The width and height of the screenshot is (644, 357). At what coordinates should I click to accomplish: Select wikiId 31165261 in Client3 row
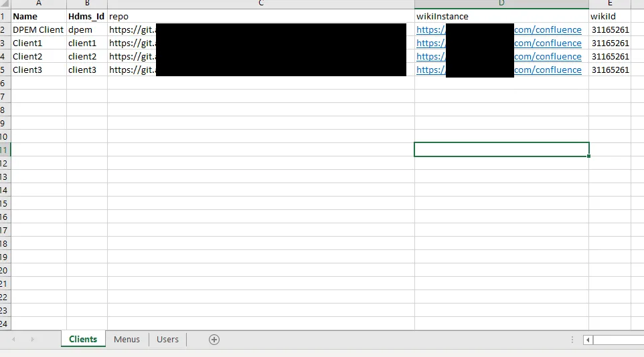(610, 70)
